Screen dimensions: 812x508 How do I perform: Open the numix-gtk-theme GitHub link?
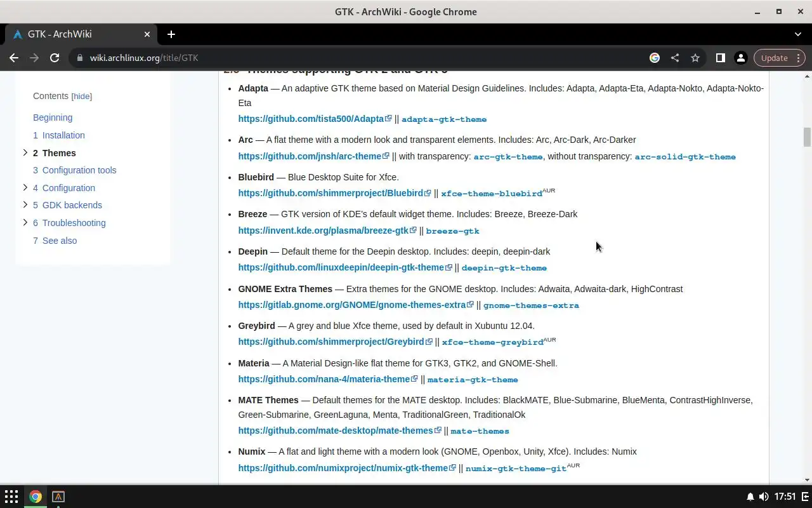[x=347, y=468]
